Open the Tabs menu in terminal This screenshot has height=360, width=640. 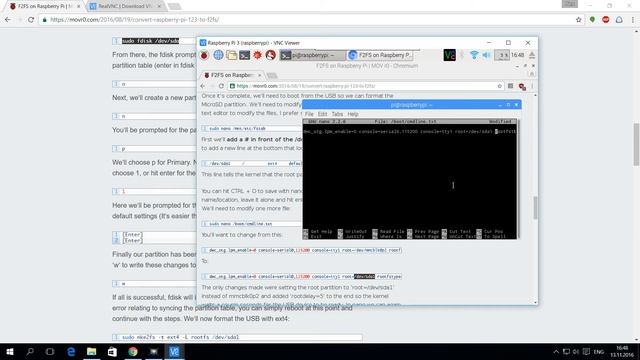click(337, 114)
